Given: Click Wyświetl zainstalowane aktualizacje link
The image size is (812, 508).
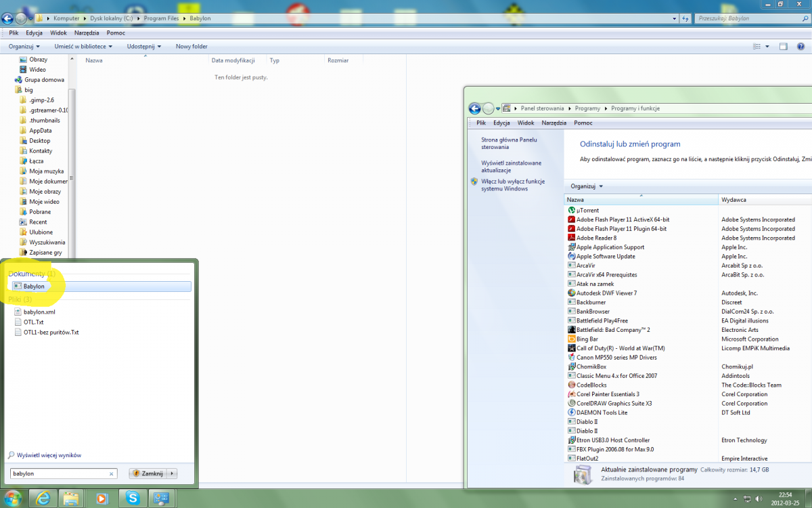Looking at the screenshot, I should (x=511, y=167).
